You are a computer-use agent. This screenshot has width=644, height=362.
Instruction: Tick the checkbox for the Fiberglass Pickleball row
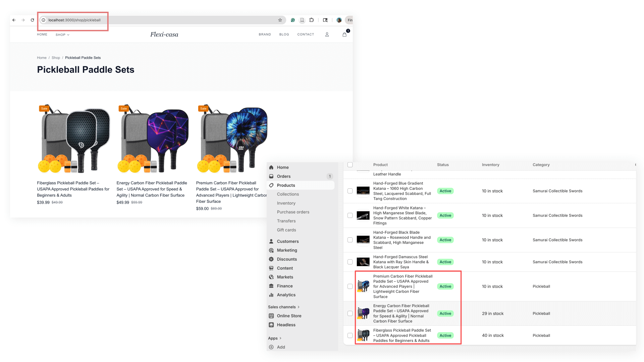click(350, 335)
